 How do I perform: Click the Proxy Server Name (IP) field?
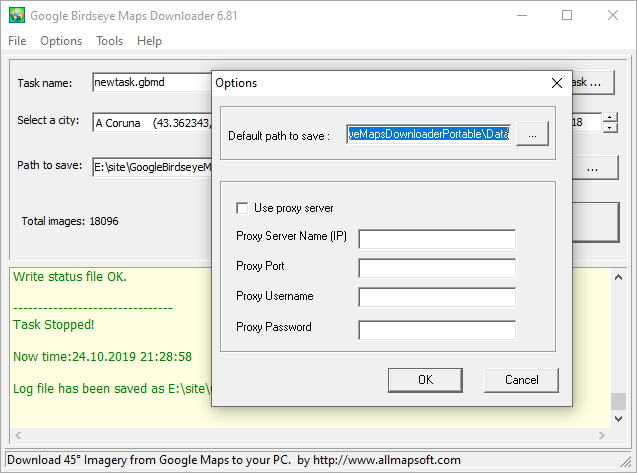coord(437,239)
